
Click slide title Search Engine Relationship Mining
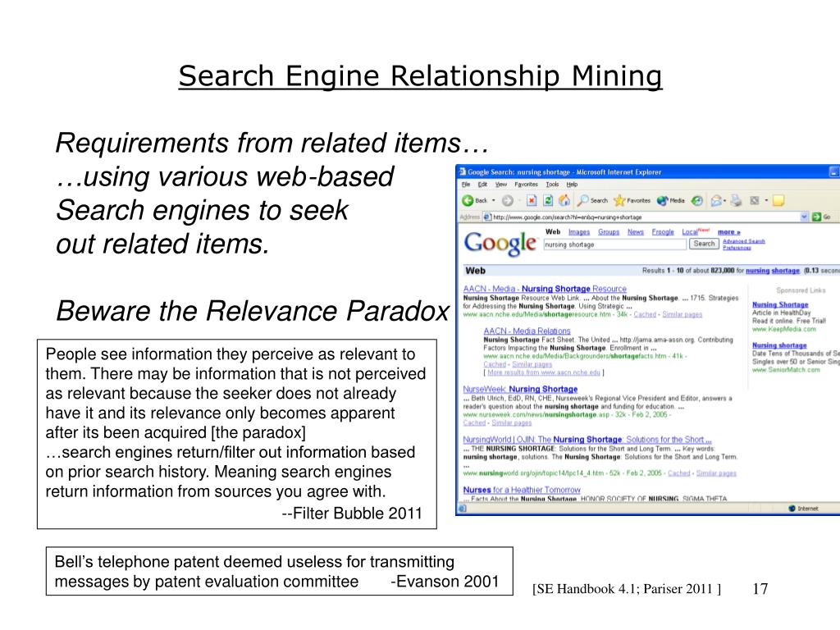pos(420,76)
